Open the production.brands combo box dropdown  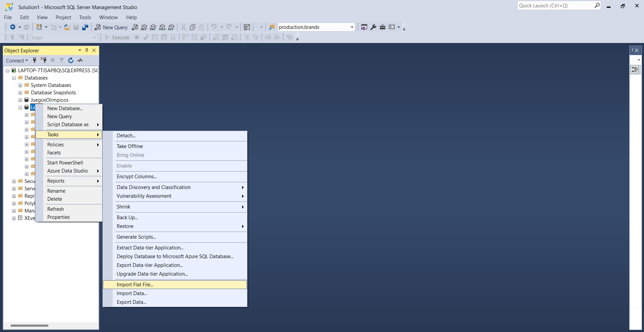352,27
